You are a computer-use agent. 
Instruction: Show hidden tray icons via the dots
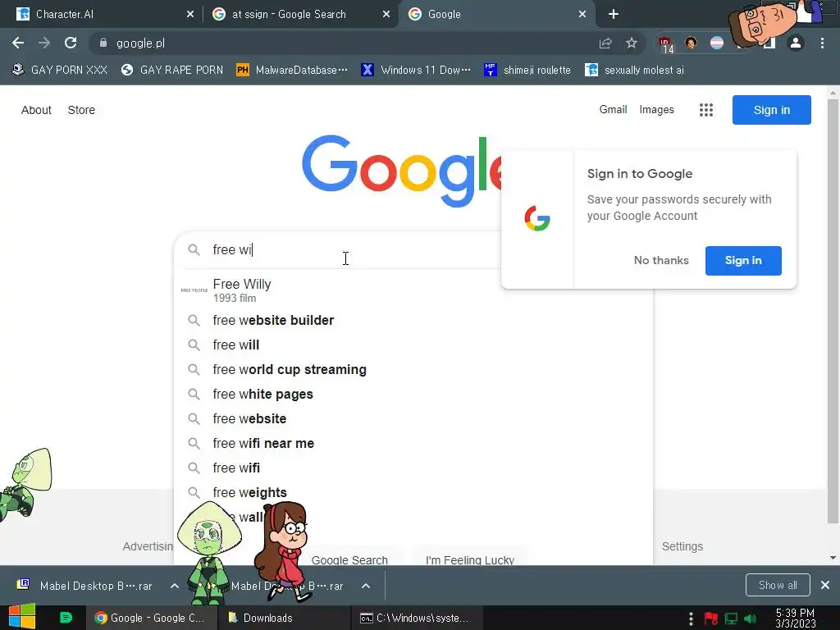pyautogui.click(x=691, y=619)
